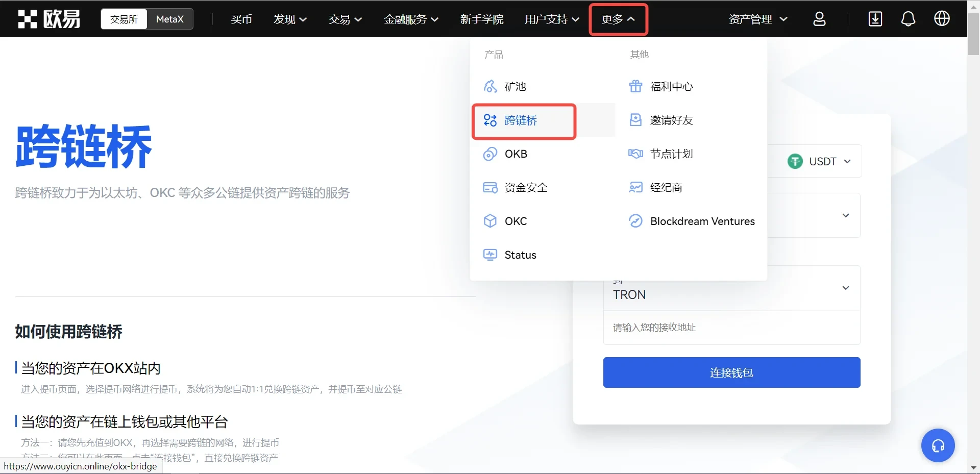The height and width of the screenshot is (474, 980).
Task: Click the 矿池 mining pool icon
Action: pos(490,86)
